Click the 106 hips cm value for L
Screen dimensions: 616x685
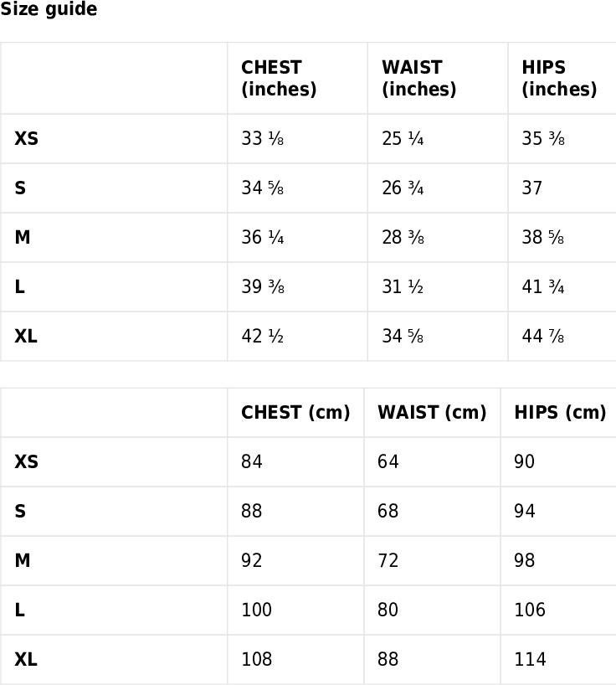tap(530, 610)
